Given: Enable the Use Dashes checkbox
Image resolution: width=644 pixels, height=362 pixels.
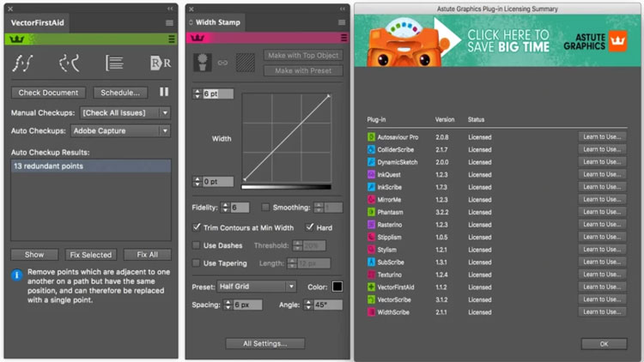Looking at the screenshot, I should 197,245.
